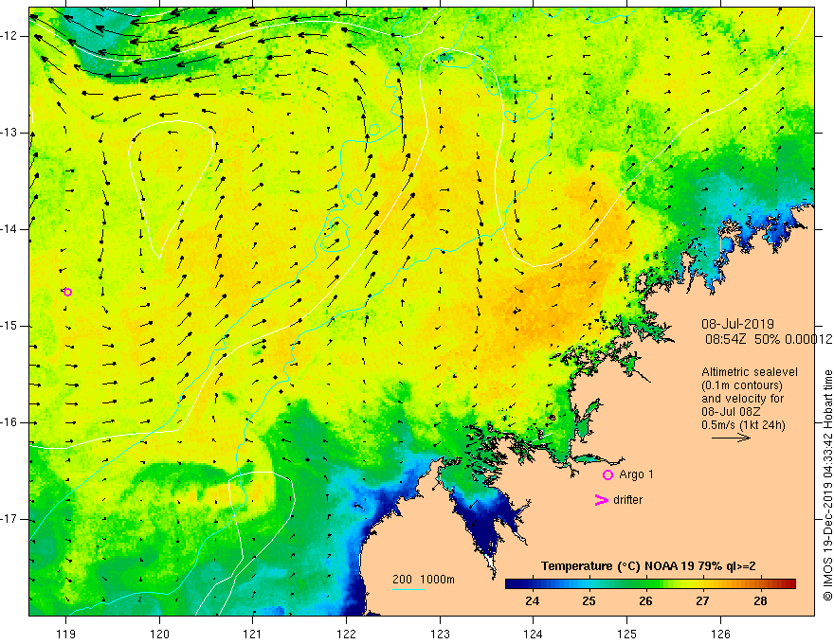Click longitude label 119
834x644 pixels.
point(66,634)
